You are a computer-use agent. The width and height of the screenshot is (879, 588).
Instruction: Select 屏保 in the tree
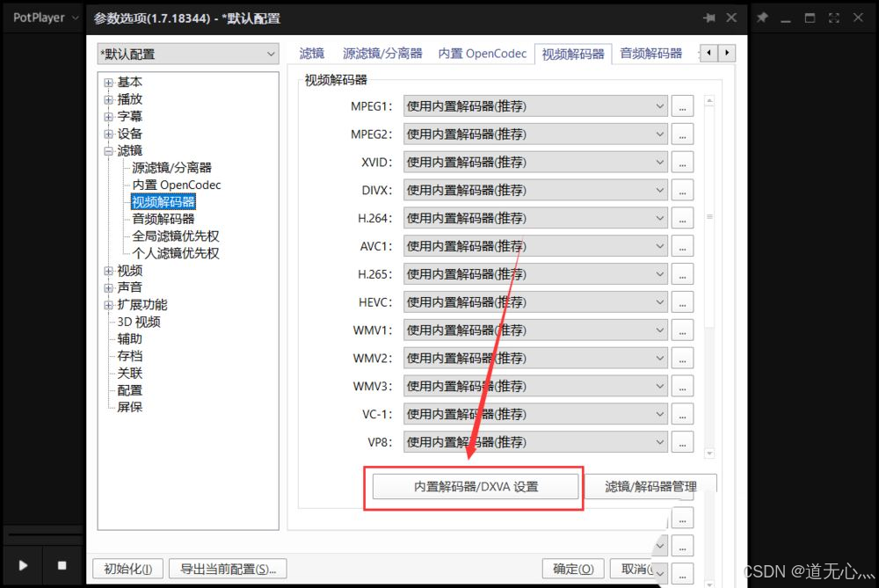click(x=129, y=407)
